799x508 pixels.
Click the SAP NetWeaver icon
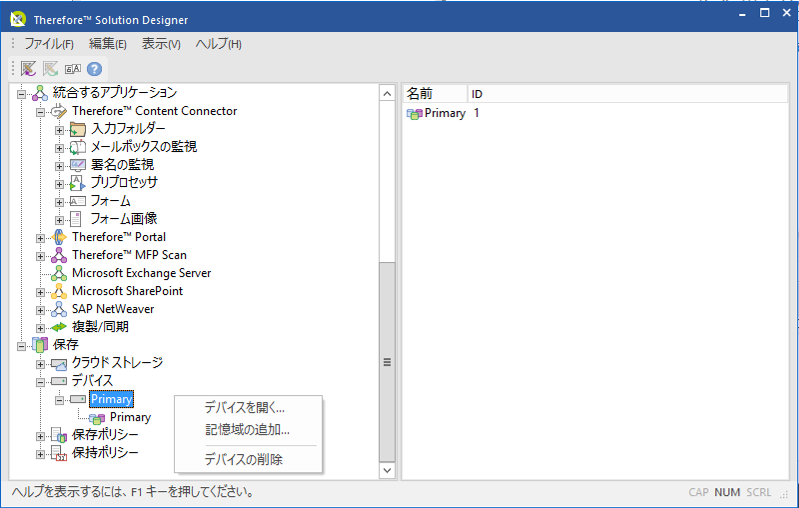[59, 309]
